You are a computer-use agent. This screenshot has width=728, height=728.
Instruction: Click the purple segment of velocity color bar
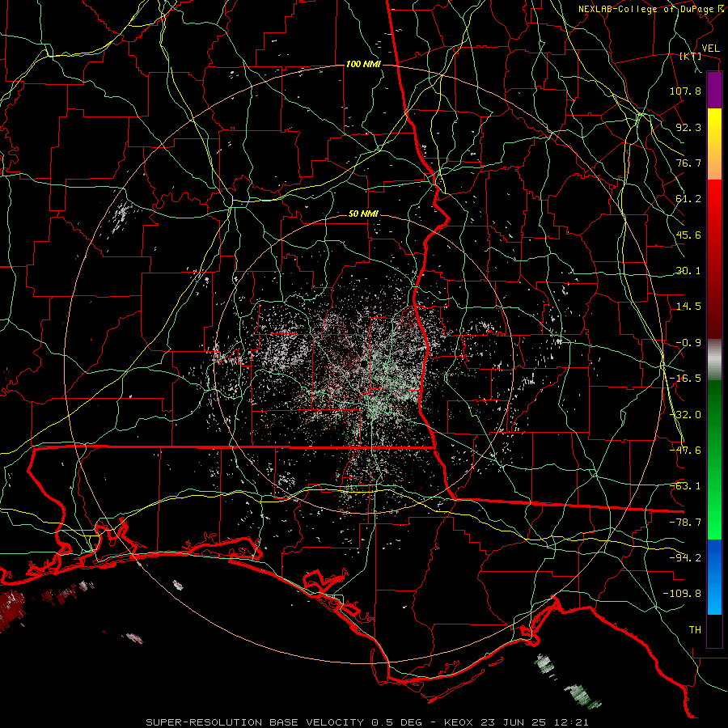pyautogui.click(x=714, y=90)
